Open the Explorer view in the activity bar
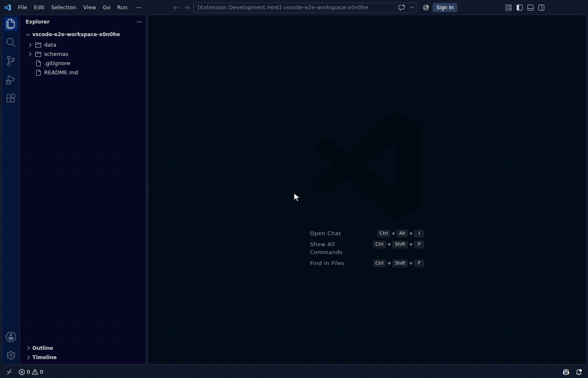Viewport: 588px width, 378px height. [11, 24]
